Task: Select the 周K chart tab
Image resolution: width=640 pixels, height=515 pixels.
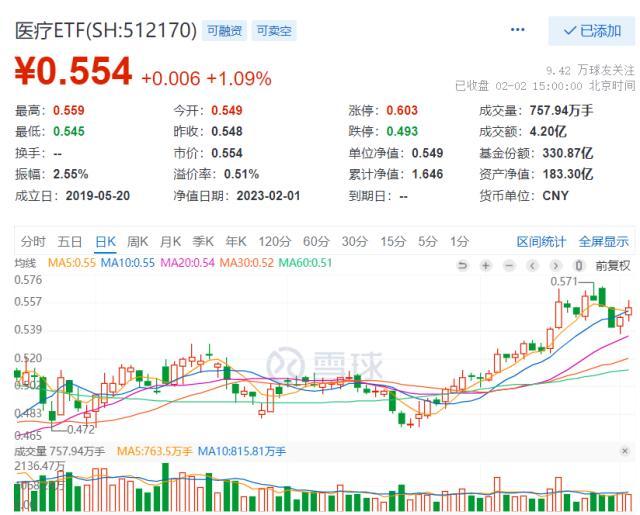Action: click(138, 241)
